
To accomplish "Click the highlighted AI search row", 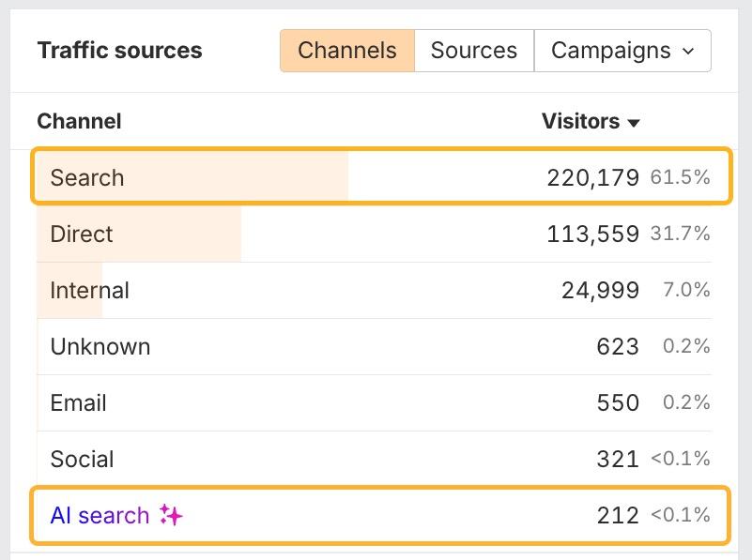I will click(x=376, y=515).
